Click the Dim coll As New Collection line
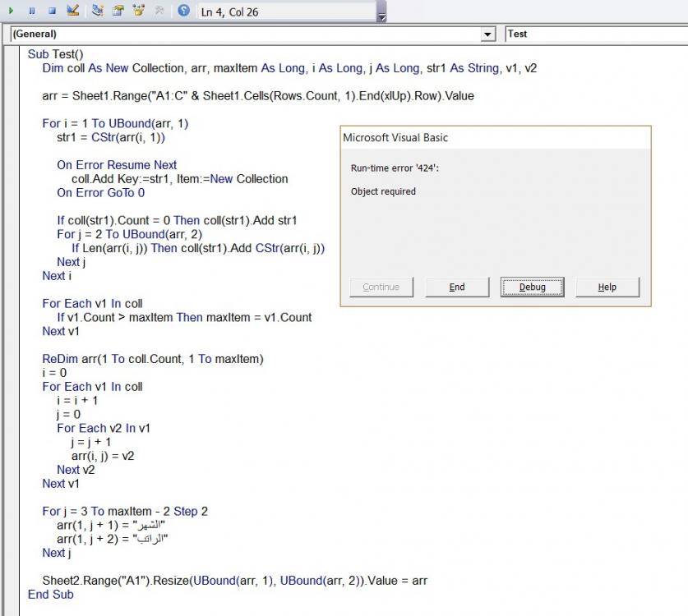Screen dimensions: 688x616 [x=289, y=68]
